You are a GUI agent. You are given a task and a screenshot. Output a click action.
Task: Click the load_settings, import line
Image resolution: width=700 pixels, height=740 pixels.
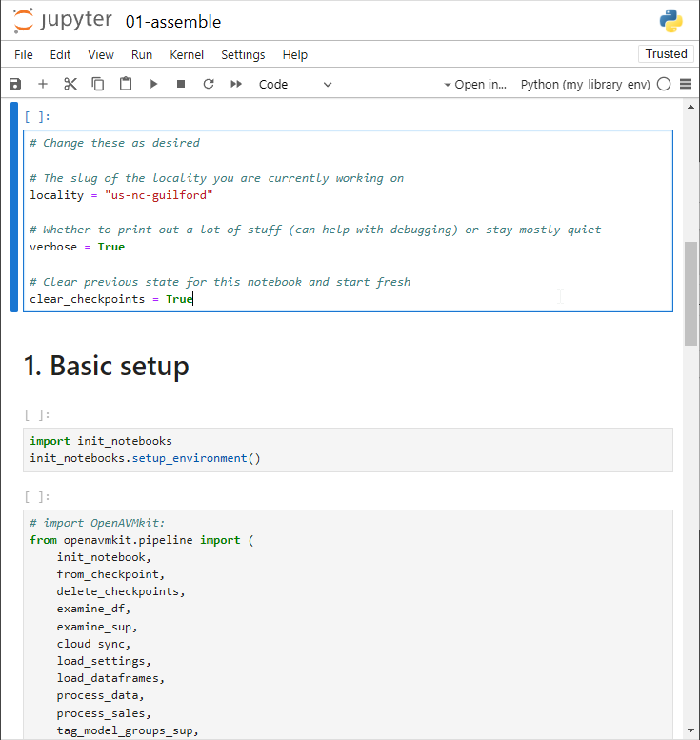pyautogui.click(x=104, y=661)
